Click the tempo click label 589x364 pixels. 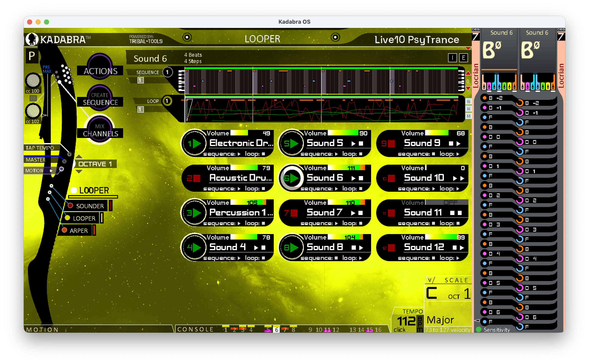tap(399, 330)
